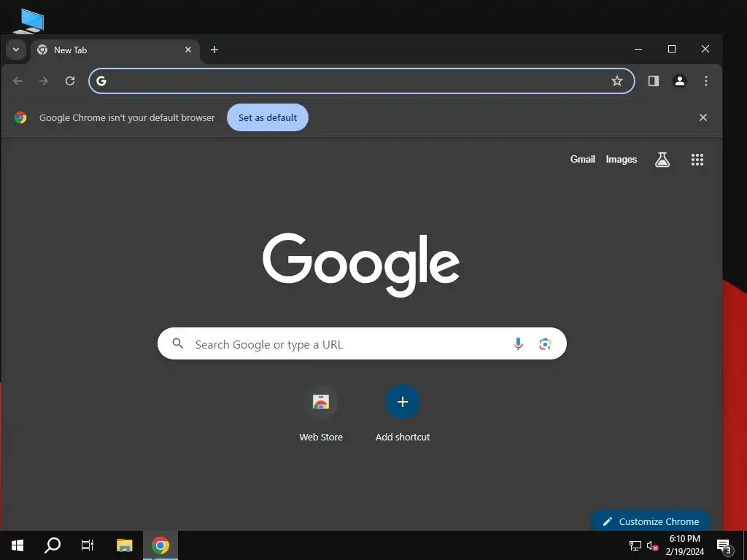This screenshot has height=560, width=747.
Task: Click Chrome icon on the taskbar
Action: click(160, 545)
